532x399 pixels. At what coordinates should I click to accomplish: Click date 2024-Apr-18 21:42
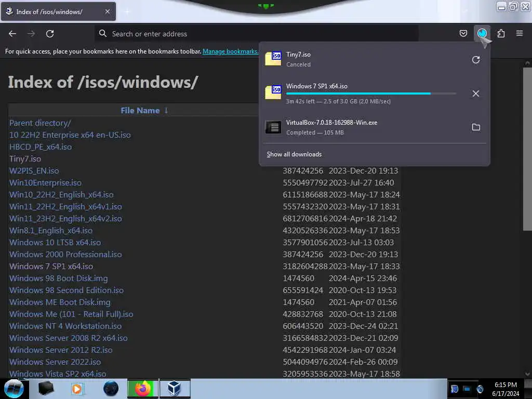coord(363,219)
